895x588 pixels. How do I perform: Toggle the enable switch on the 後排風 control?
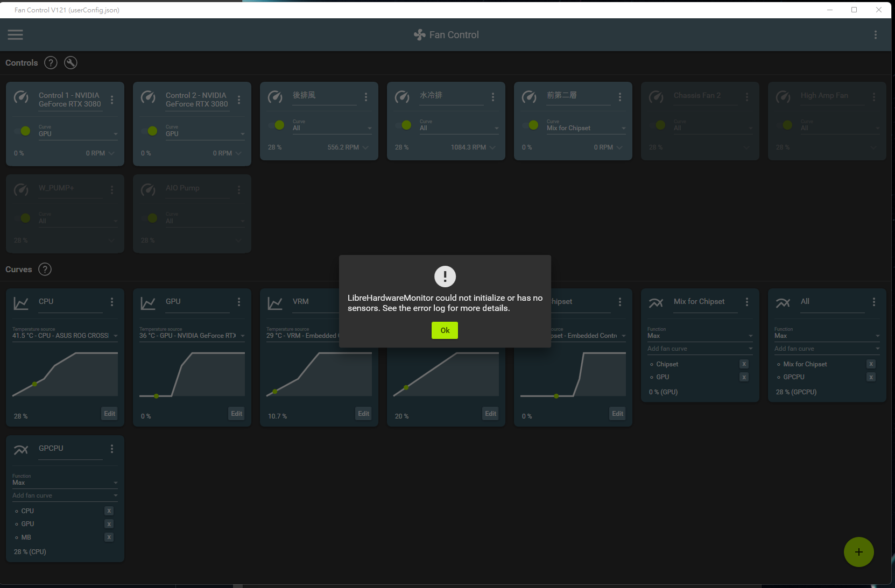click(278, 125)
